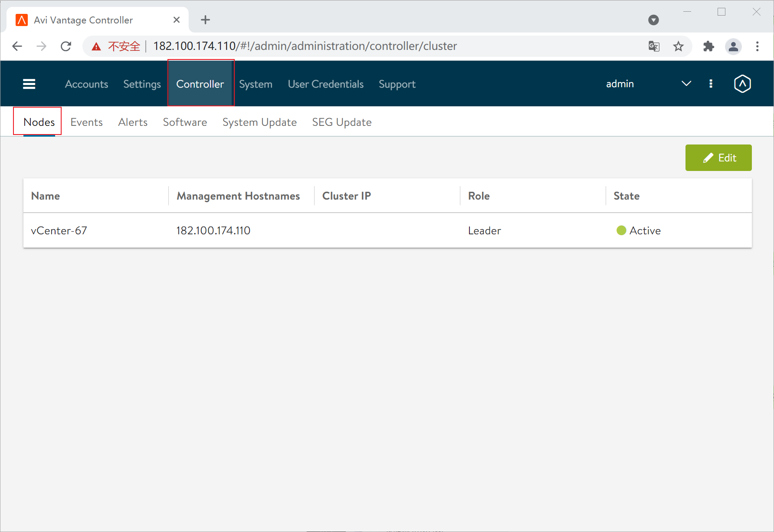Expand the tab search dropdown arrow
Viewport: 774px width, 532px height.
point(653,20)
